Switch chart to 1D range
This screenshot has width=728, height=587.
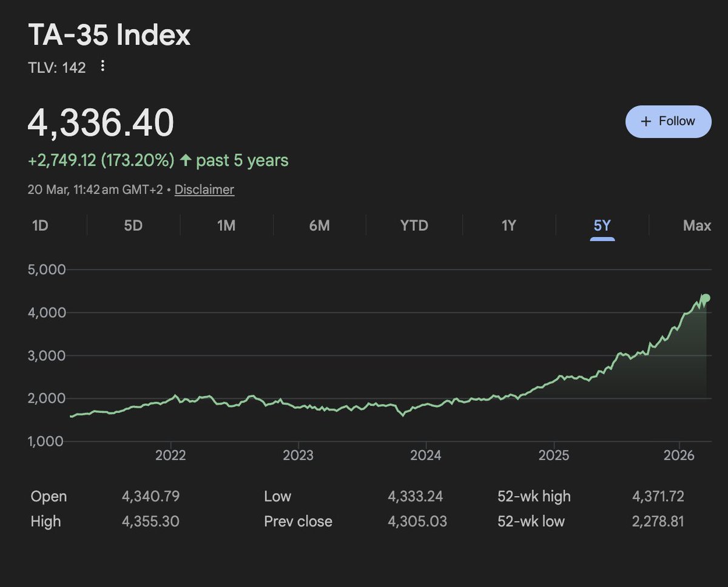[40, 226]
